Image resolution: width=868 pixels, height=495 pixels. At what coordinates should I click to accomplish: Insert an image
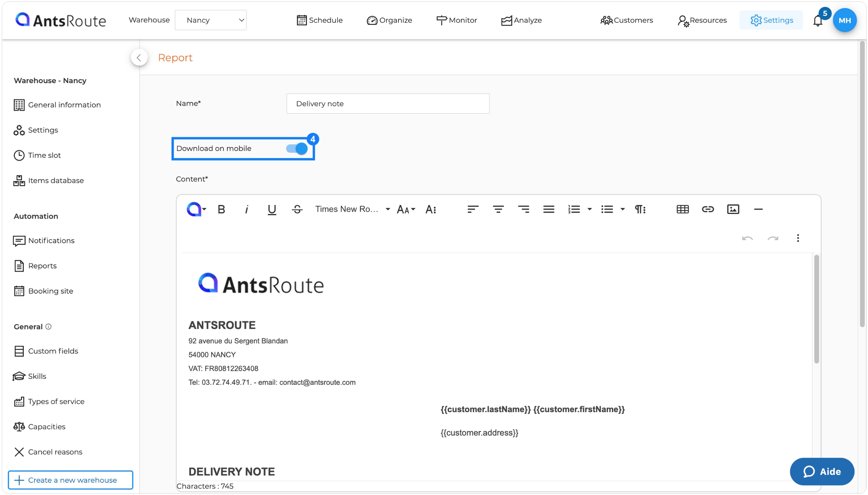pyautogui.click(x=733, y=209)
